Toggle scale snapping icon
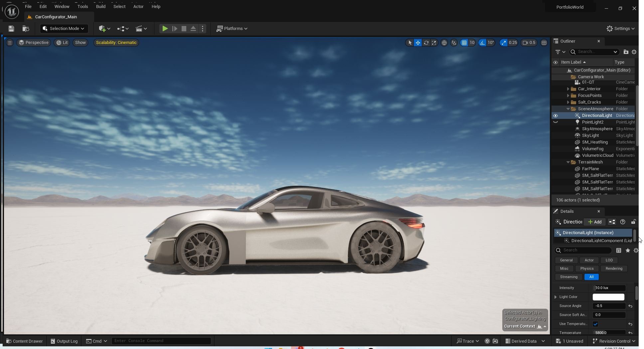 click(x=504, y=43)
